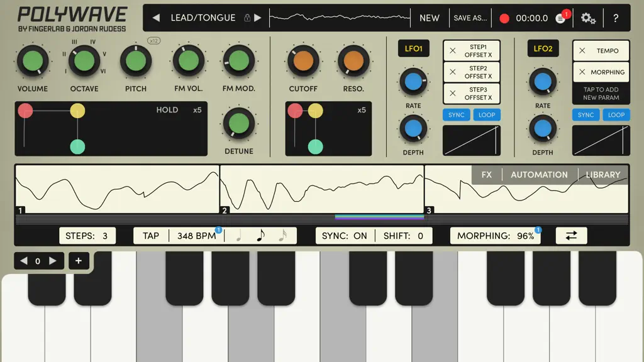This screenshot has height=362, width=644.
Task: Select quarter note division
Action: tap(238, 236)
